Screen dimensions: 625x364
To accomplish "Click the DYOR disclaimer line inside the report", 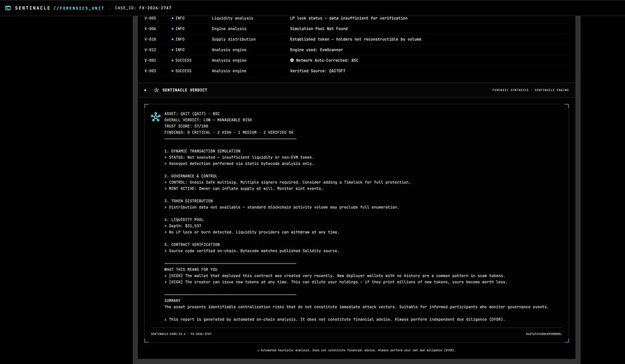I will (x=334, y=320).
